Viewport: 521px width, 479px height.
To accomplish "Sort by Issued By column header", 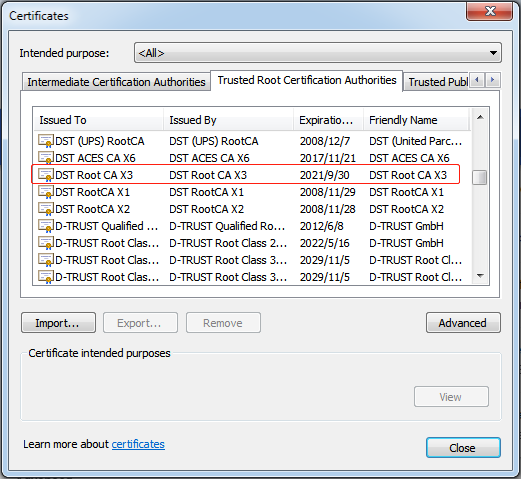I will click(x=228, y=120).
